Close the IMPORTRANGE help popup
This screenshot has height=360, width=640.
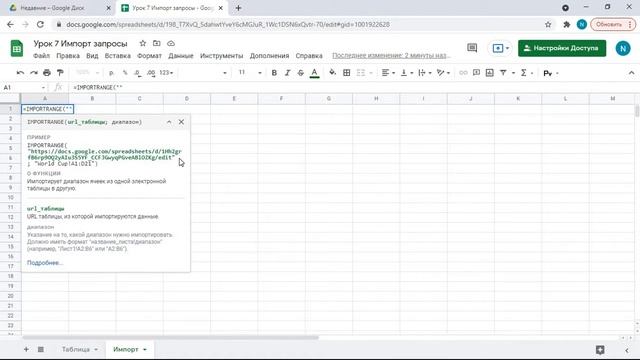coord(181,122)
